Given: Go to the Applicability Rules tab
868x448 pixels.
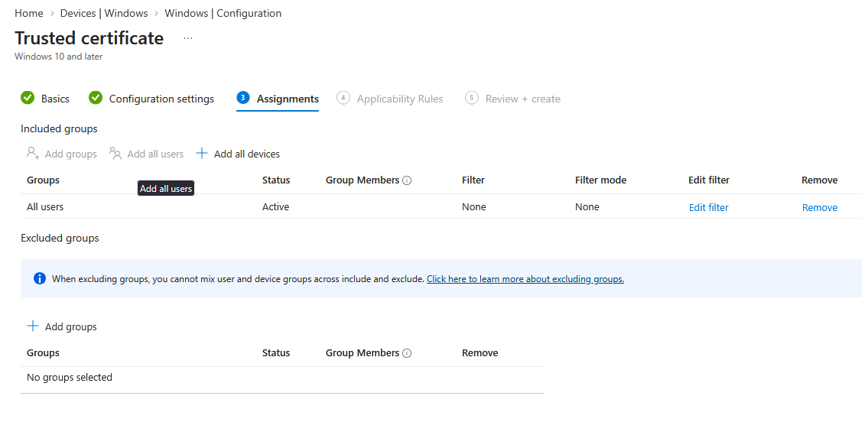Looking at the screenshot, I should [400, 99].
